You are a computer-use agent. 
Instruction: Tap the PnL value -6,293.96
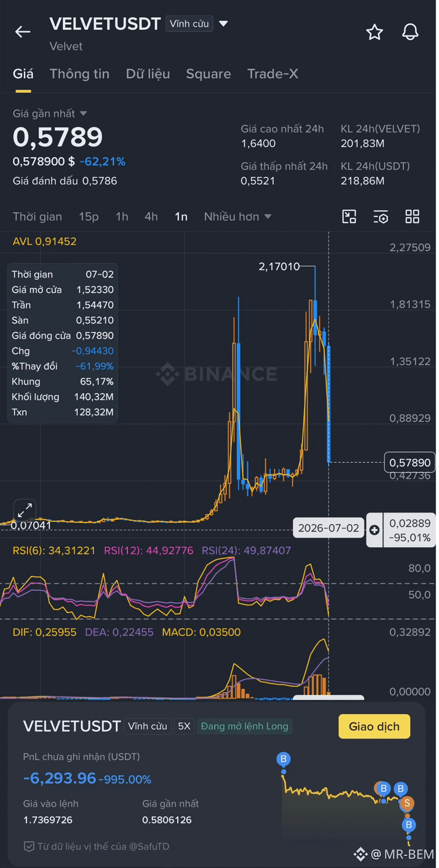pos(59,778)
